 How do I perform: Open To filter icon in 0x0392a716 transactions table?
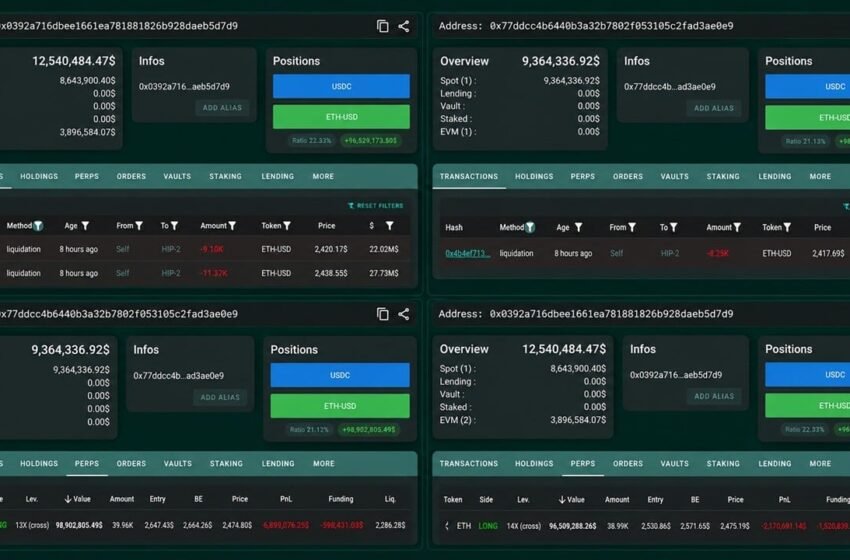174,226
